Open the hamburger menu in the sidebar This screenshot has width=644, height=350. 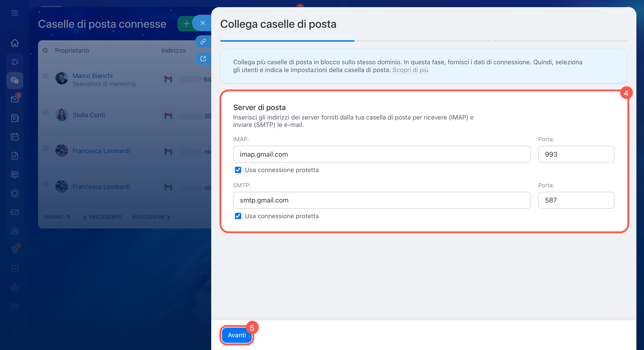coord(15,13)
